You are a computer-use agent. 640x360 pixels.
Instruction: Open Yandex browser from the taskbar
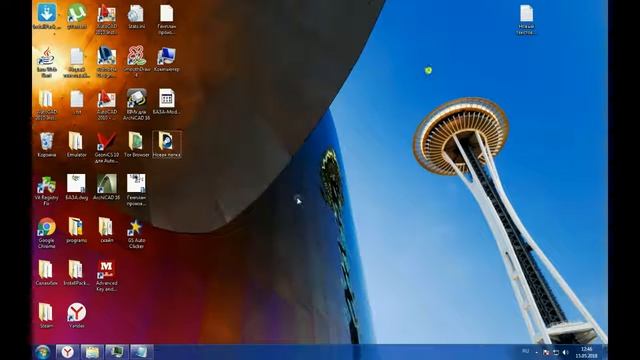68,352
